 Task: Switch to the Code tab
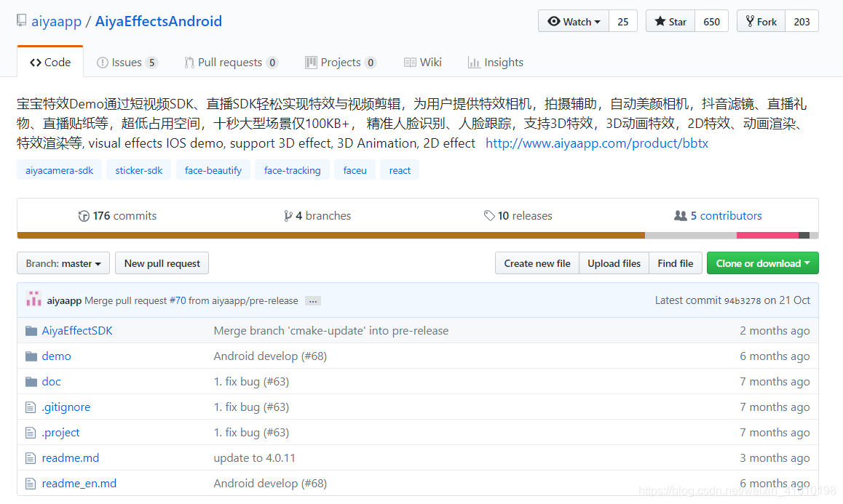pyautogui.click(x=50, y=63)
